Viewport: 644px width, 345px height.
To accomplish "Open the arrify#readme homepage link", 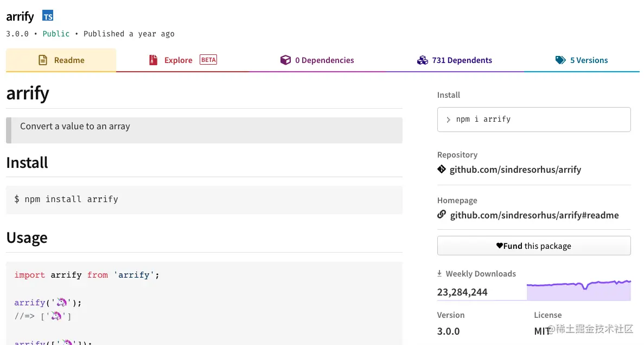I will click(x=534, y=215).
